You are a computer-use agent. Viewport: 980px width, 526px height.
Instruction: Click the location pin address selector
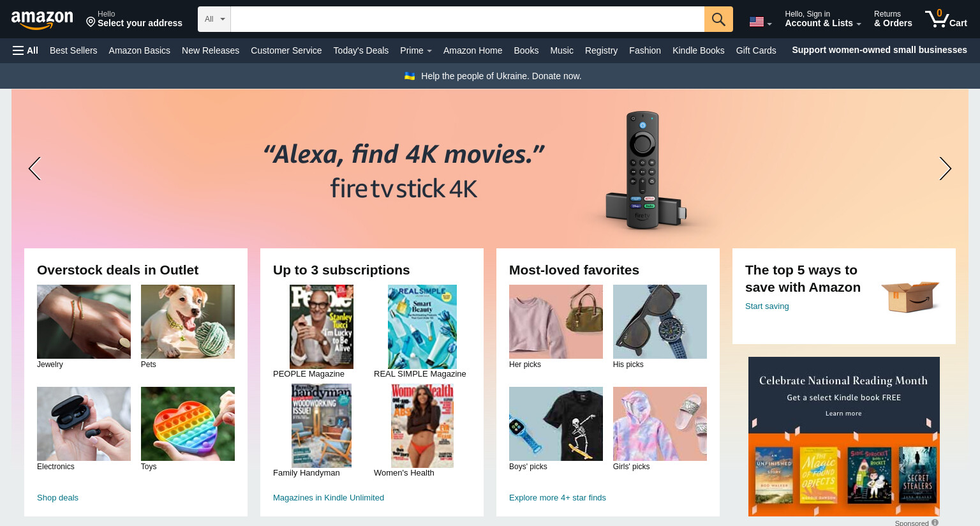pyautogui.click(x=134, y=19)
